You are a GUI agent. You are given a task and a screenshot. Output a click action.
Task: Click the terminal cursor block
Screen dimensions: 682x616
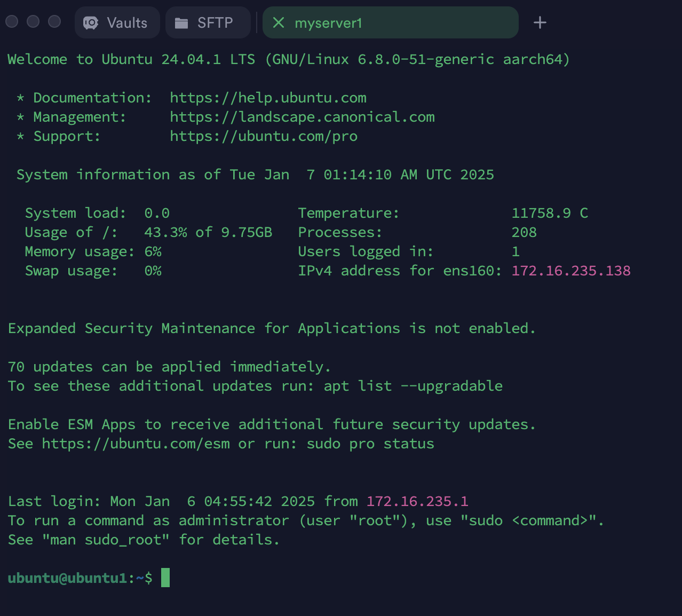pos(165,578)
